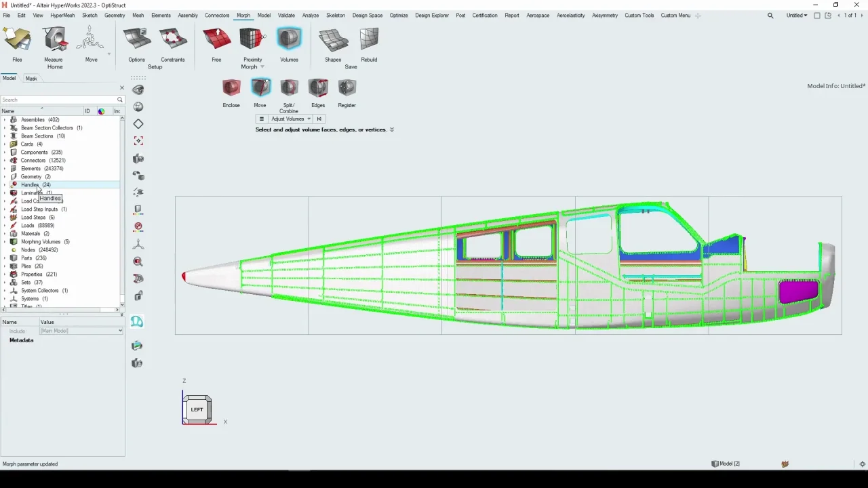The width and height of the screenshot is (868, 488).
Task: Expand the guide bar instruction chevron
Action: click(392, 129)
